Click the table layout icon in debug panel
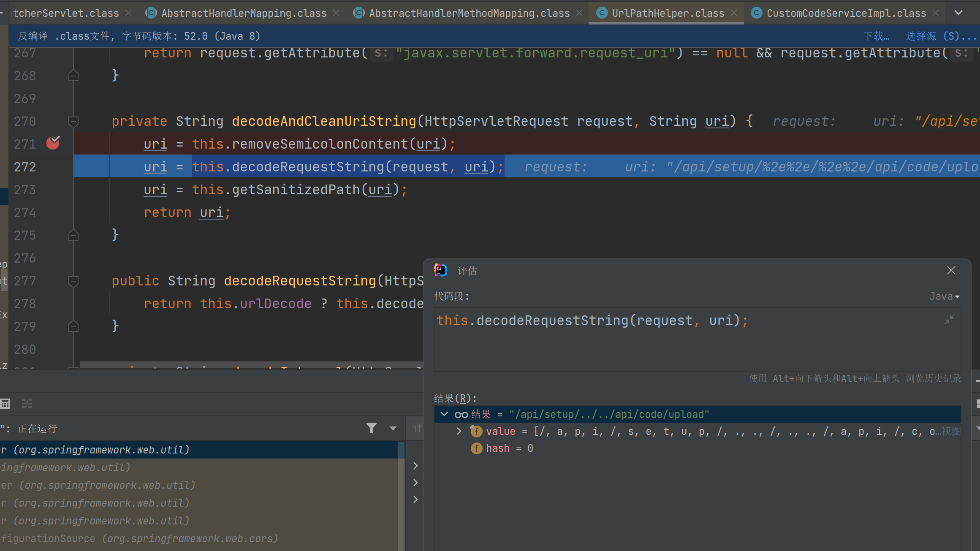 tap(5, 404)
